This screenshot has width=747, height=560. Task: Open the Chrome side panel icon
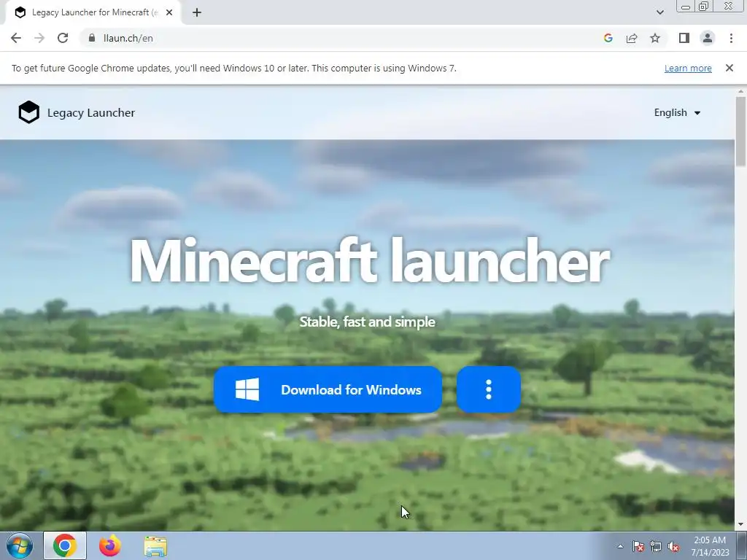coord(684,38)
